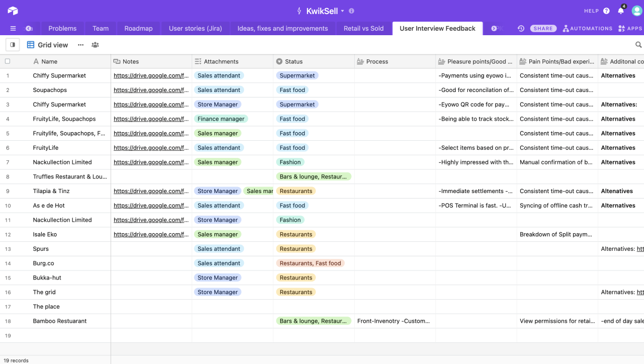Image resolution: width=644 pixels, height=364 pixels.
Task: Toggle the views sidebar panel
Action: coord(12,45)
